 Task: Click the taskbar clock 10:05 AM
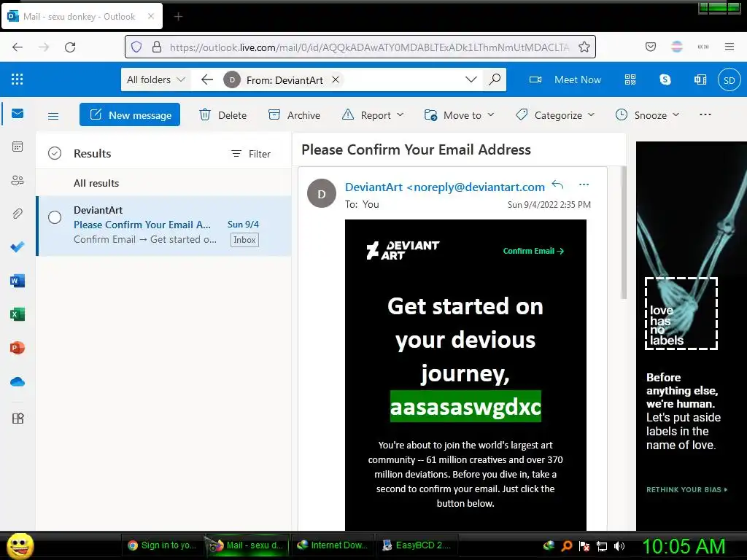(x=683, y=545)
